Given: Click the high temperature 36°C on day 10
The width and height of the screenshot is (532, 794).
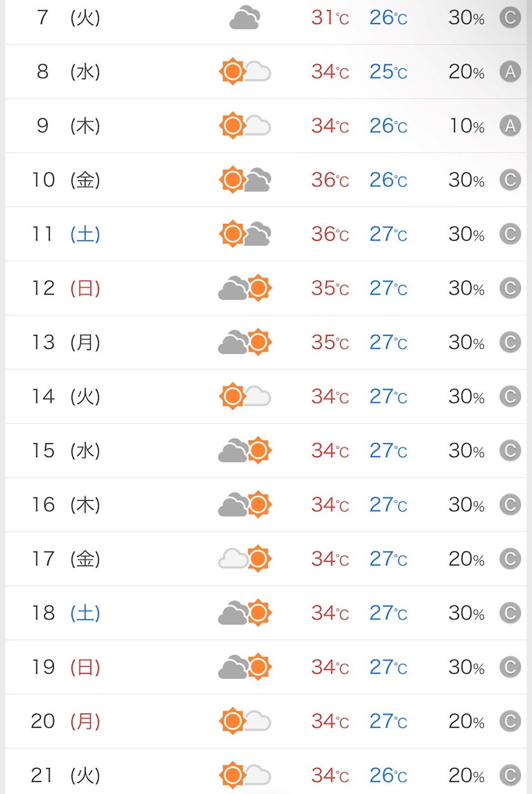Looking at the screenshot, I should (330, 180).
